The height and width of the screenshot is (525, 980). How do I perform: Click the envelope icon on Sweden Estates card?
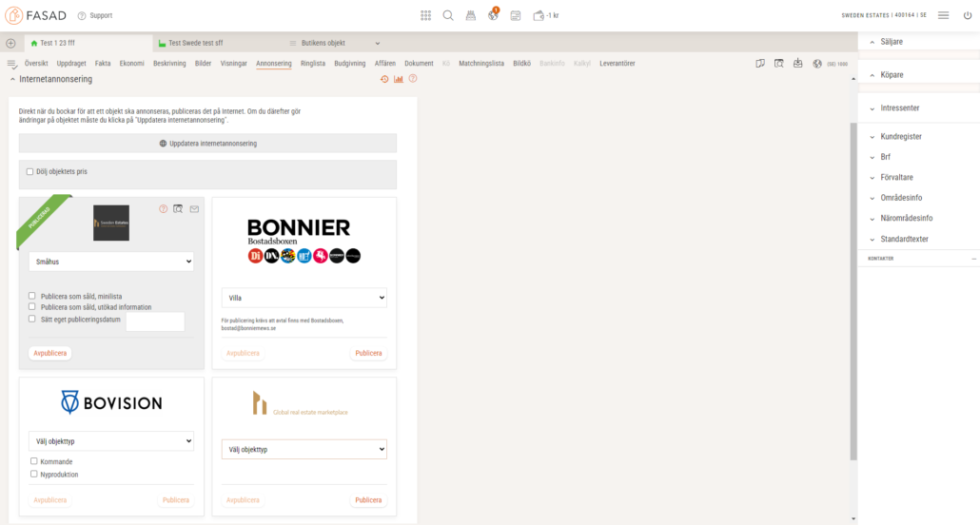point(194,209)
